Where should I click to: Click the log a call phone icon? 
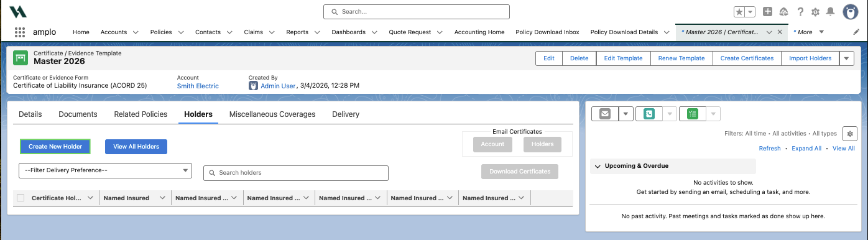click(649, 114)
